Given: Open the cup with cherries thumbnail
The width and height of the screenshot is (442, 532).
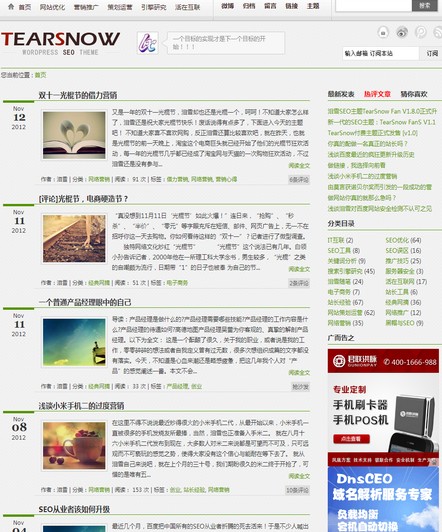Looking at the screenshot, I should coord(74,445).
